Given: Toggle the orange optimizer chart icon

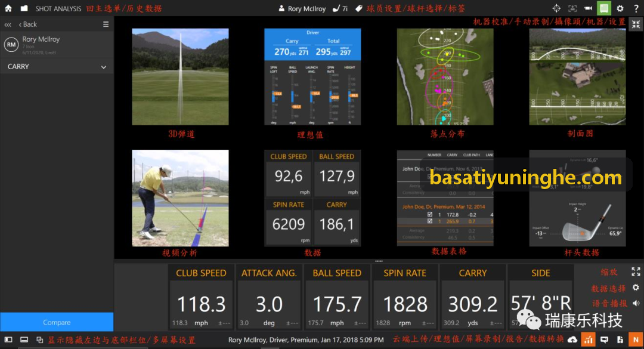Looking at the screenshot, I should (x=588, y=340).
